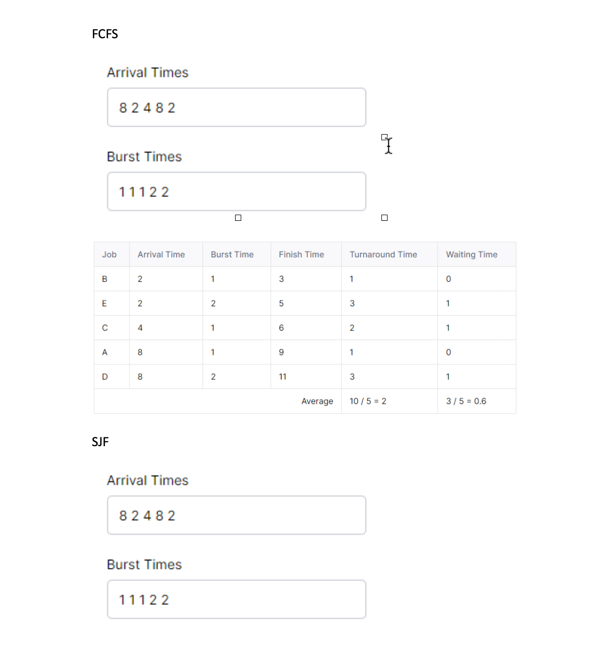The height and width of the screenshot is (672, 616).
Task: Click the FCFS section heading
Action: [x=105, y=34]
